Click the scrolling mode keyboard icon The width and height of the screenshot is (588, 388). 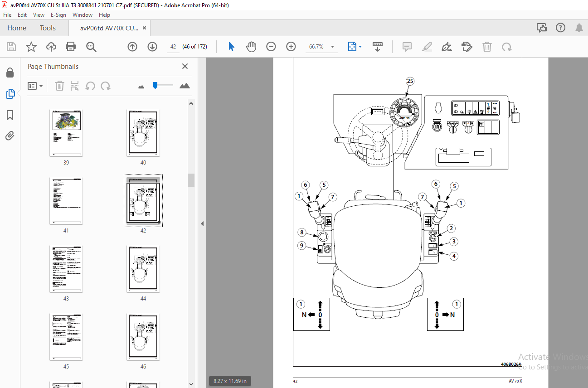(378, 47)
